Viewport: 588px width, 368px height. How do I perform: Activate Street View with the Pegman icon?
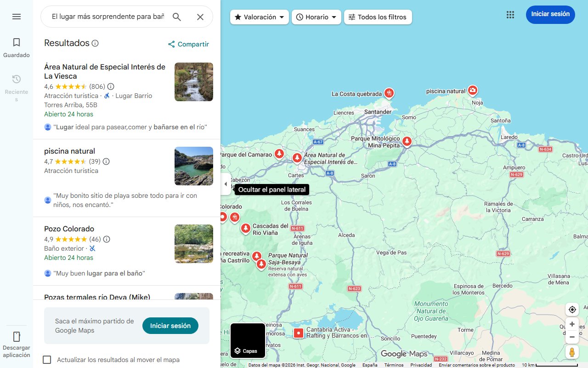click(x=572, y=352)
